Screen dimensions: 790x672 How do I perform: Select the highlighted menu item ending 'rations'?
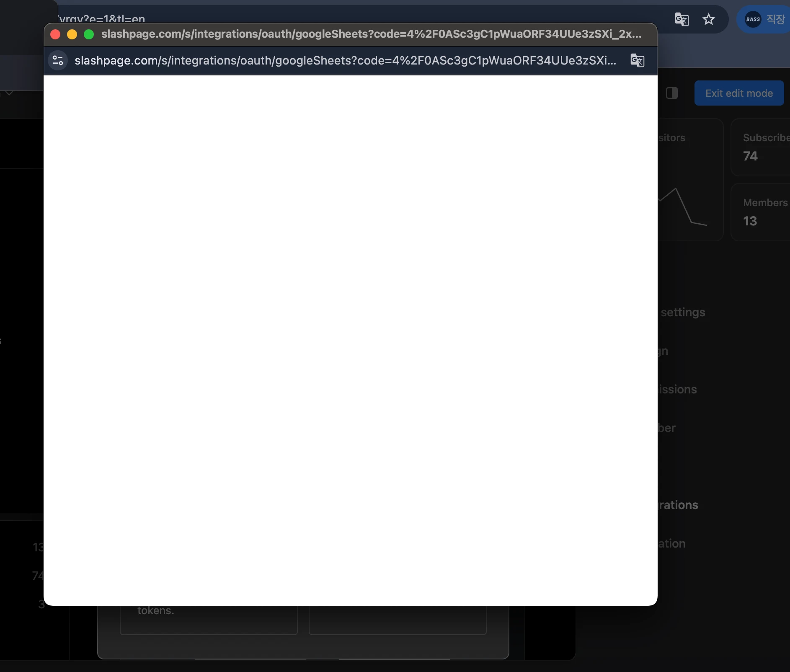(678, 505)
